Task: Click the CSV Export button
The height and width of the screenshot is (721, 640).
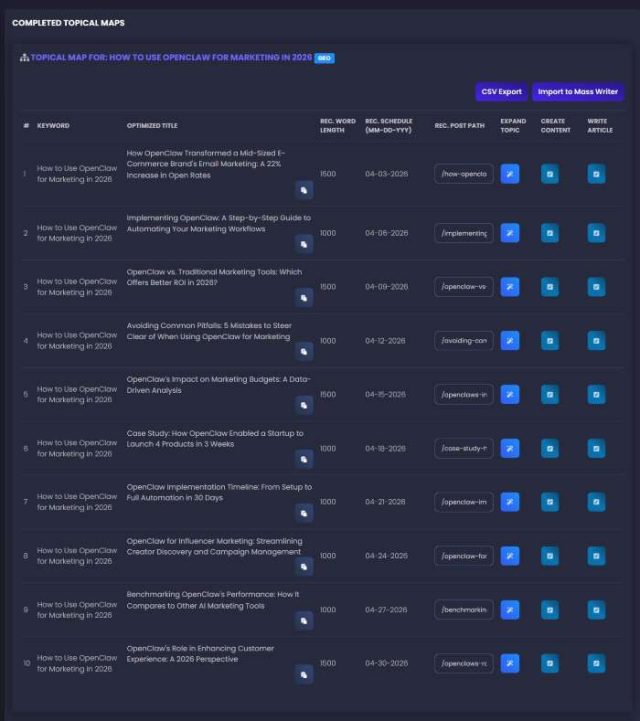Action: (501, 92)
